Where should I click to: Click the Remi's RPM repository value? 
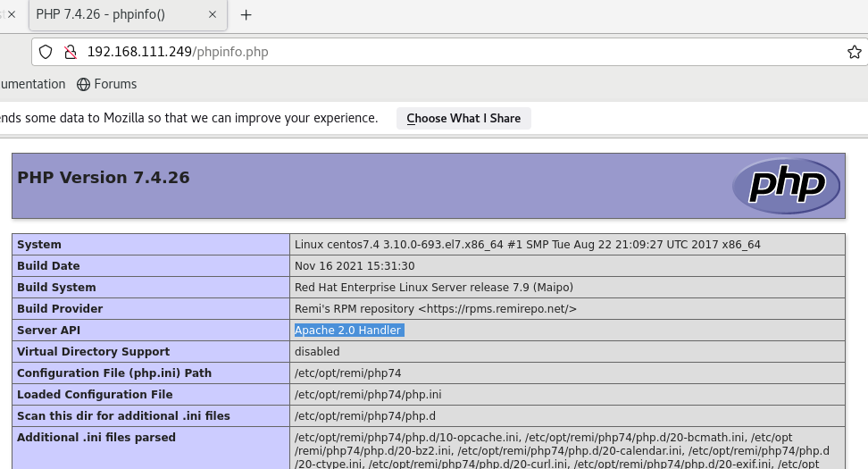coord(436,309)
